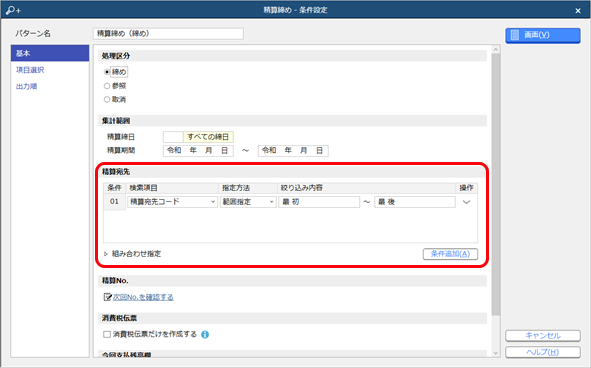591x368 pixels.
Task: Expand the 組み合わせ指定 section
Action: coord(106,254)
